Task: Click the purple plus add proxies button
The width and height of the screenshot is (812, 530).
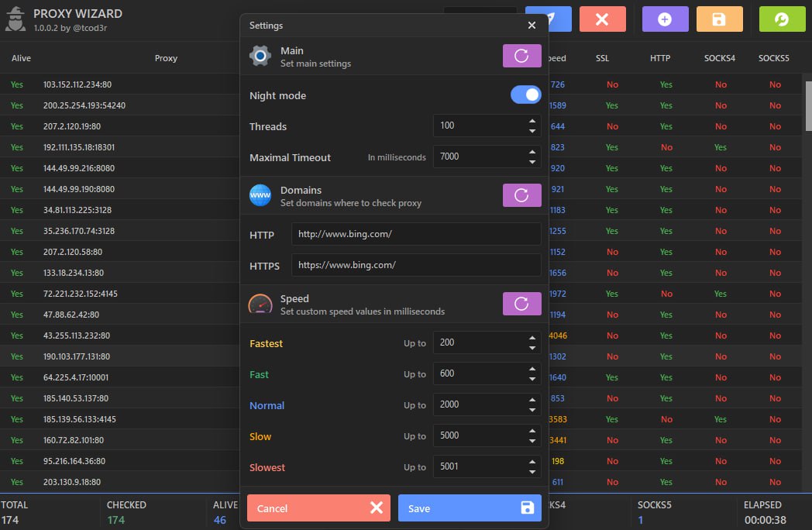Action: [665, 19]
